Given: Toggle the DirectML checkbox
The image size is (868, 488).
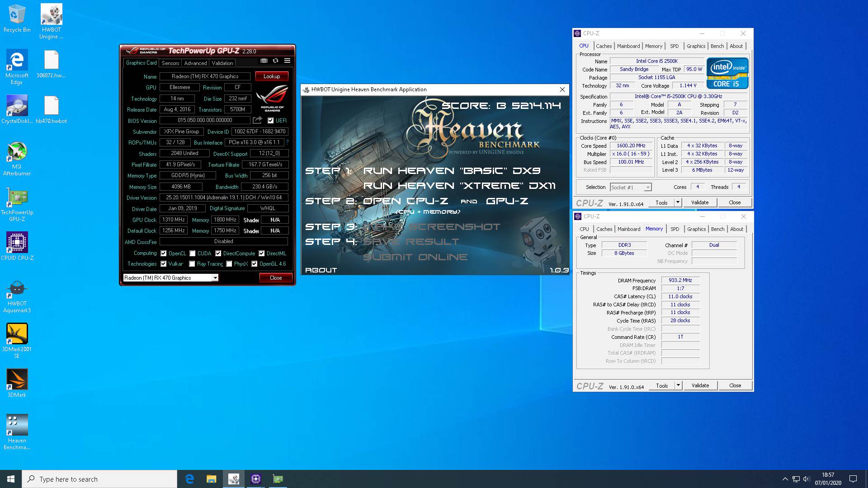Looking at the screenshot, I should click(x=262, y=253).
